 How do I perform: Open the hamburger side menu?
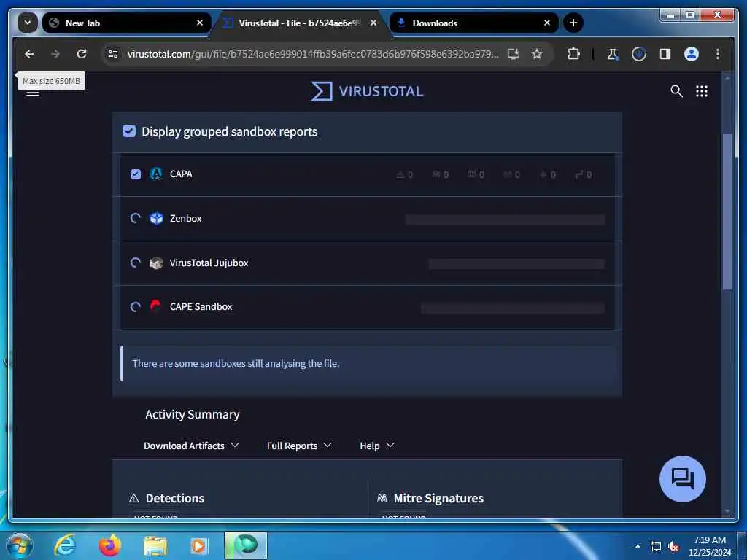tap(32, 93)
